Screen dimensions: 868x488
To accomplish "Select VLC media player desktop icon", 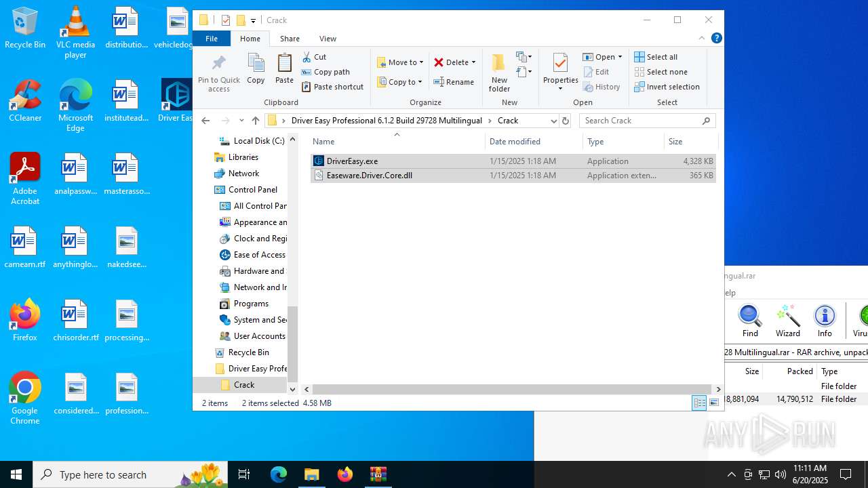I will 75,33.
